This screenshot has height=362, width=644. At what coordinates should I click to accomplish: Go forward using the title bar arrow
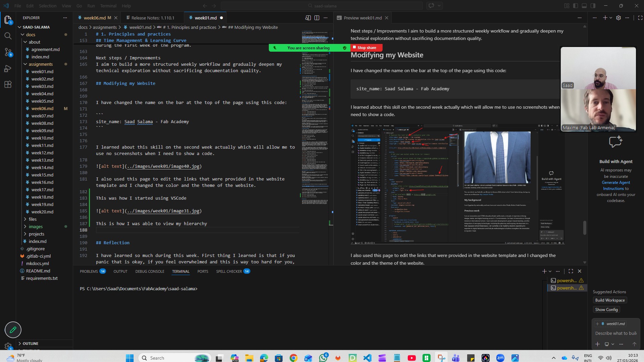[214, 6]
